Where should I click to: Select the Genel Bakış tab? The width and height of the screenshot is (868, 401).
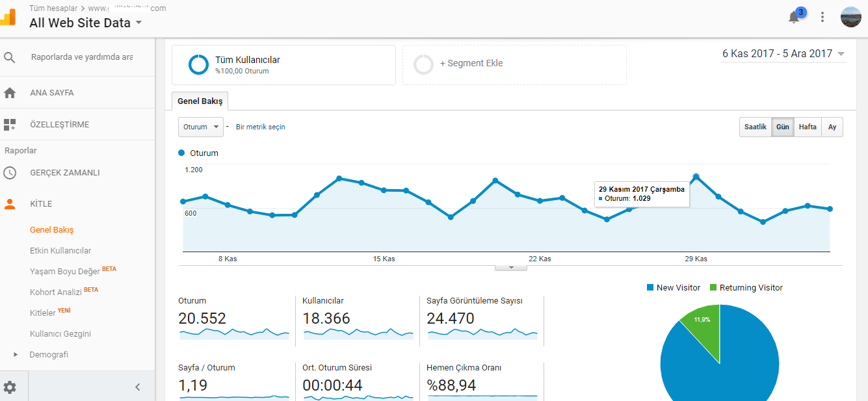(x=200, y=101)
